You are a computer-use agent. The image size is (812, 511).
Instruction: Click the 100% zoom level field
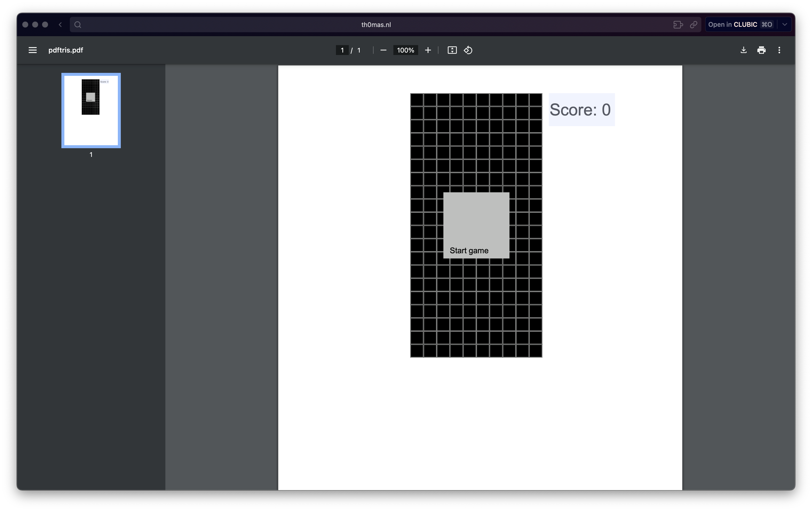coord(405,50)
